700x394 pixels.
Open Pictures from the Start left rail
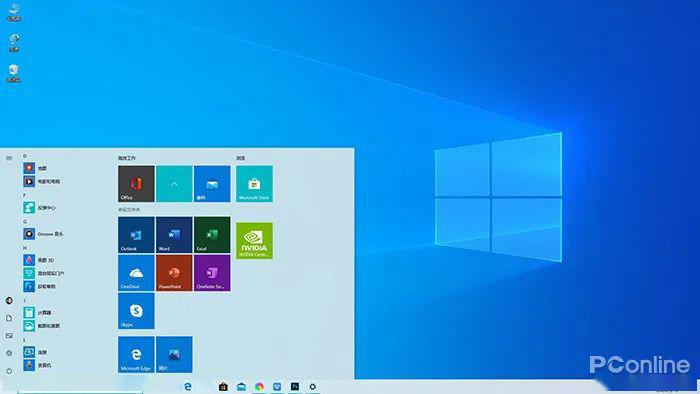pyautogui.click(x=9, y=336)
